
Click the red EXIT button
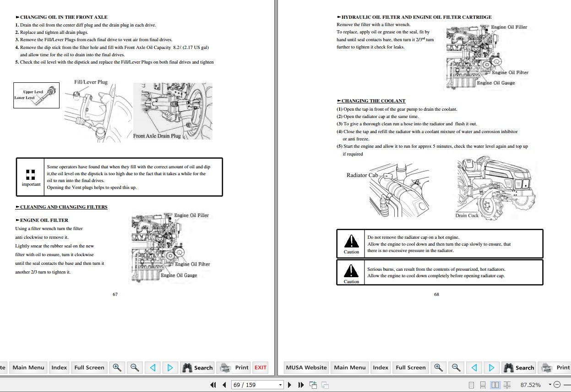pos(261,367)
